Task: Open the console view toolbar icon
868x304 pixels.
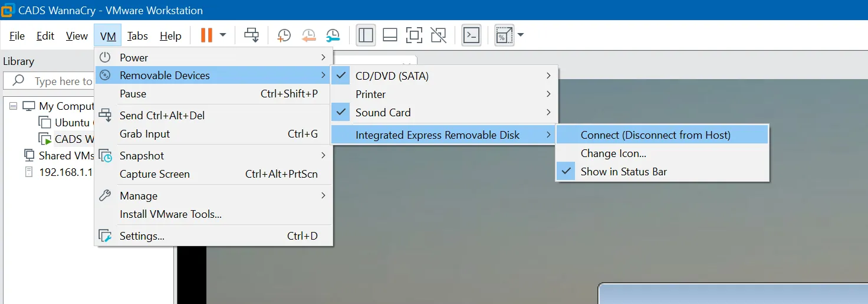Action: coord(471,35)
